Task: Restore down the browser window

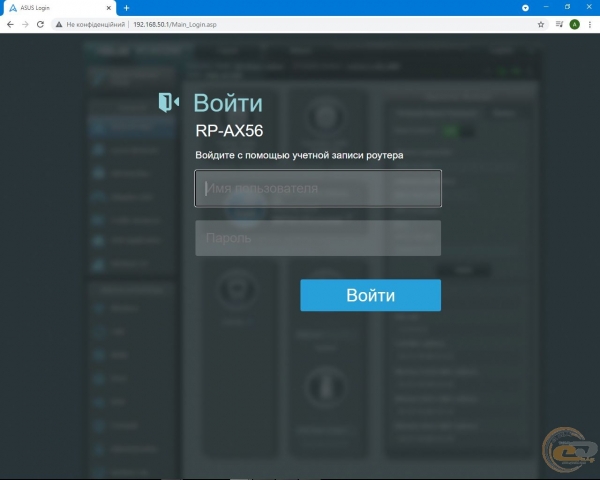Action: [x=567, y=7]
